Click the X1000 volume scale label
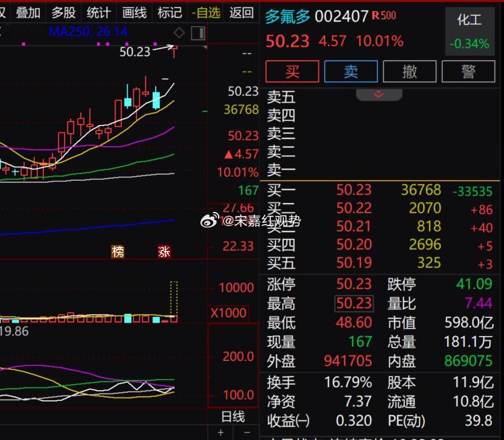Image resolution: width=504 pixels, height=440 pixels. point(228,312)
